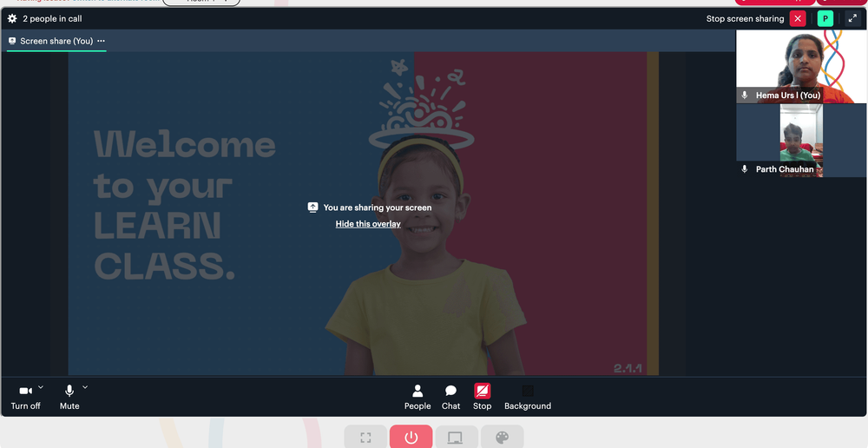Expand camera options chevron
This screenshot has width=868, height=448.
pyautogui.click(x=41, y=387)
